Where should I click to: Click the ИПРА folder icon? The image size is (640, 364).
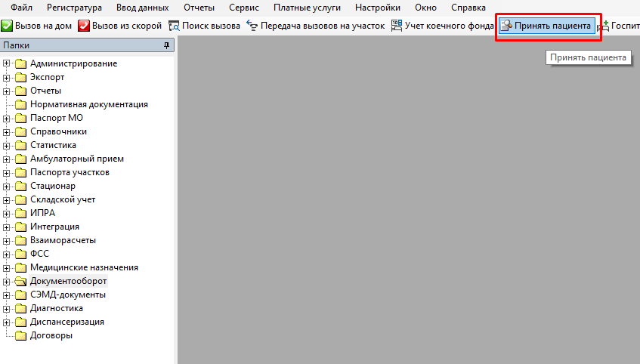pyautogui.click(x=21, y=213)
